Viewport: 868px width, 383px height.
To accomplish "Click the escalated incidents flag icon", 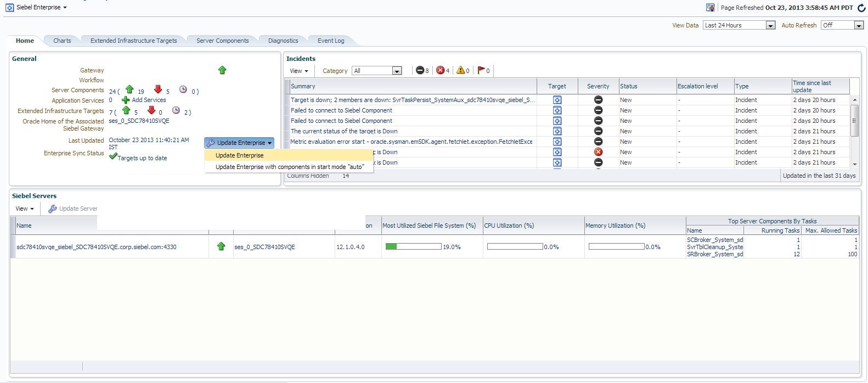I will (x=481, y=70).
